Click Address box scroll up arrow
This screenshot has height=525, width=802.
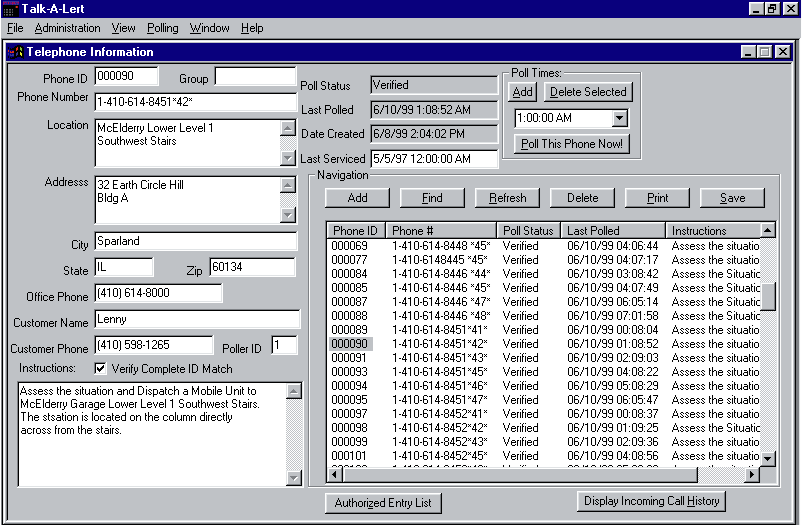click(288, 185)
